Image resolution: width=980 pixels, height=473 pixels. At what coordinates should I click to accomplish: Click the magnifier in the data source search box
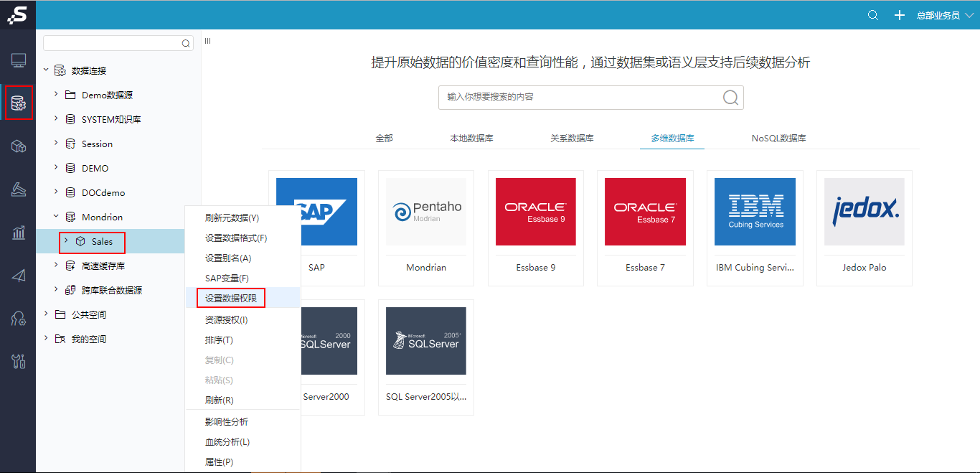pos(730,98)
